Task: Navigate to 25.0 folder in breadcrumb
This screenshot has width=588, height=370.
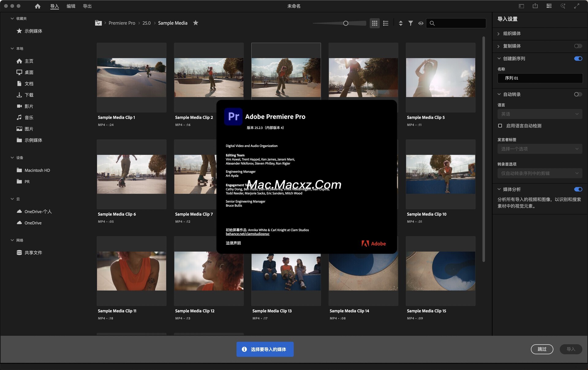Action: click(146, 23)
